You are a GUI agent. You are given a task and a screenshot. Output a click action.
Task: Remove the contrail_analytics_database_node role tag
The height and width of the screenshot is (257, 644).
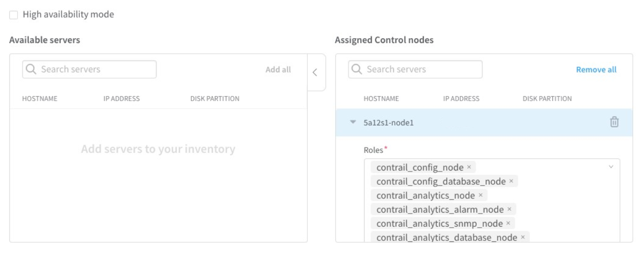click(x=523, y=237)
